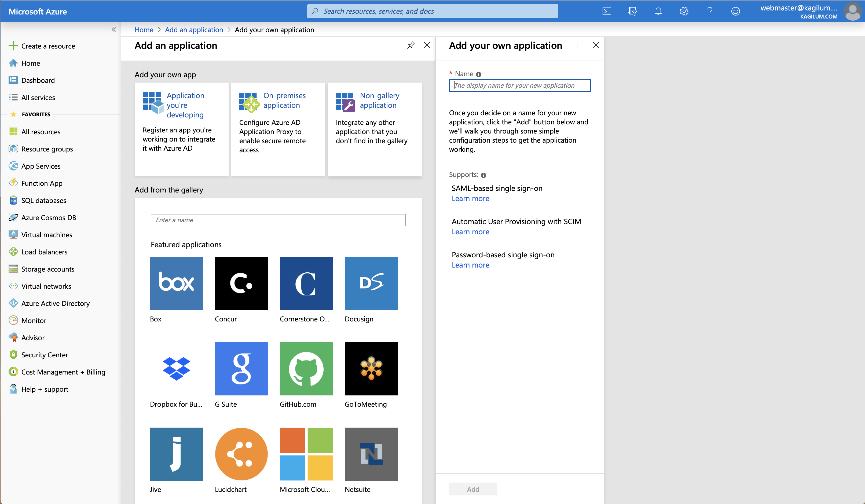Open the Directory and subscription filter
Viewport: 865px width, 504px height.
(632, 11)
